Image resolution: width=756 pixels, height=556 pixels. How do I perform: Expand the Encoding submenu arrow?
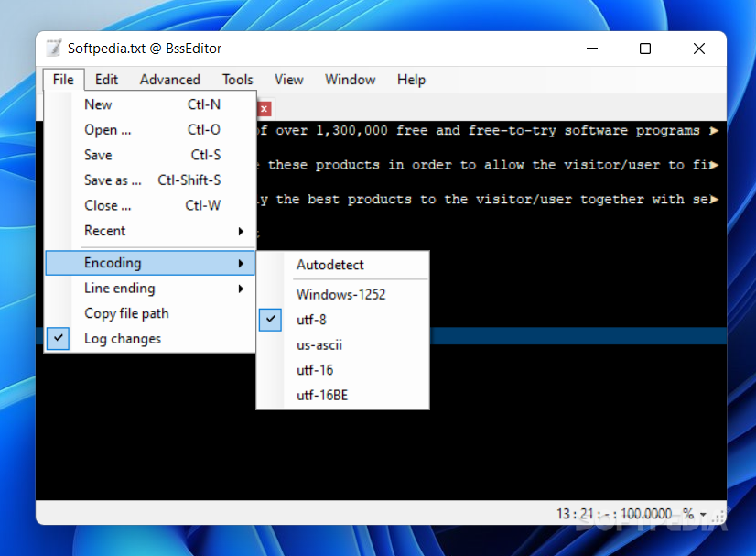[x=241, y=263]
